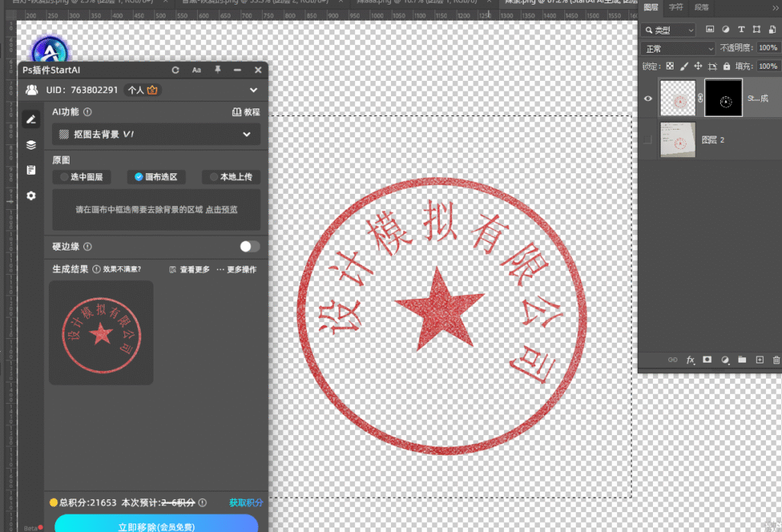Select the 画布选区 radio option
The image size is (782, 532).
click(x=156, y=177)
